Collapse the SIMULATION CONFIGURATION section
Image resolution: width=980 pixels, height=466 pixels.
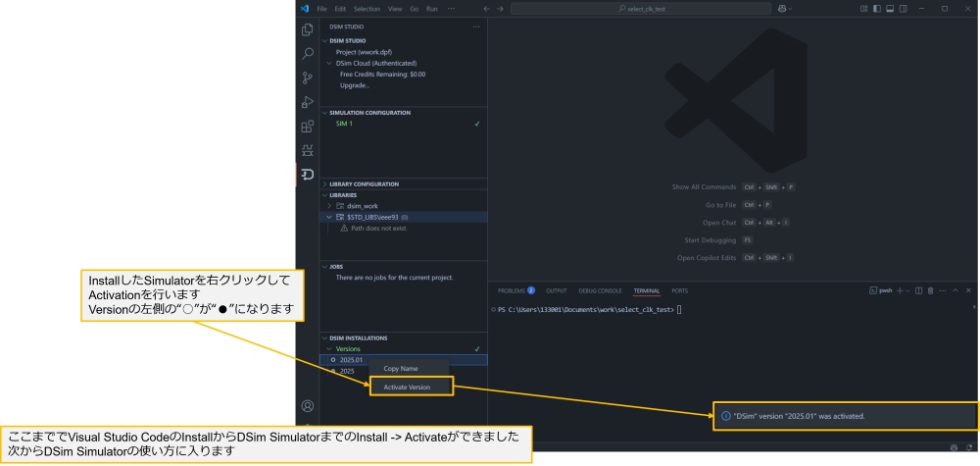click(324, 113)
